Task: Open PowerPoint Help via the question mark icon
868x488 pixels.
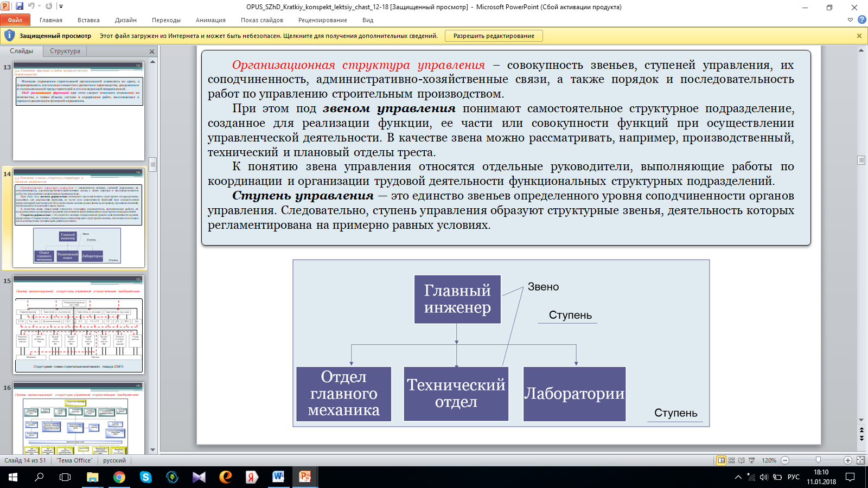Action: click(861, 20)
